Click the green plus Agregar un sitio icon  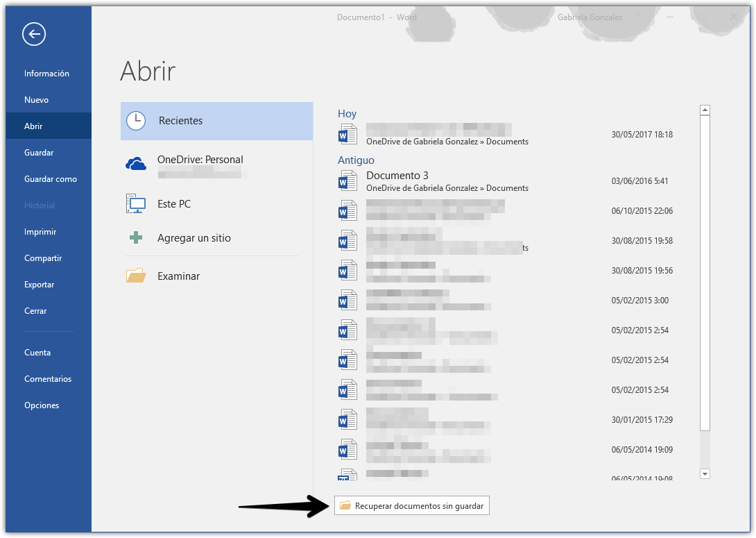click(136, 238)
